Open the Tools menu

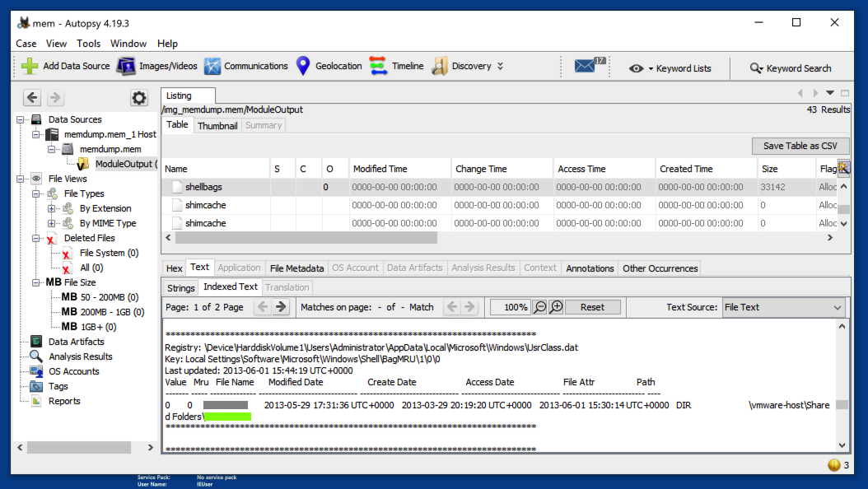click(88, 44)
